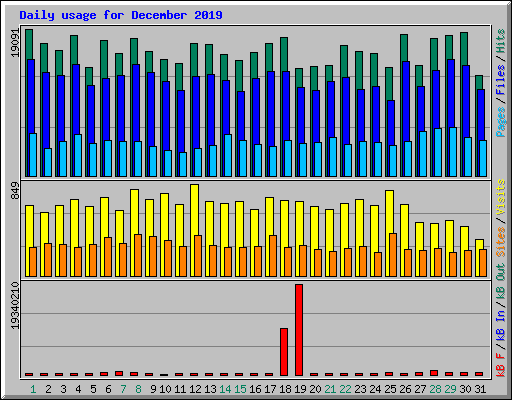Viewport: 512px width, 400px height.
Task: Select day label "4" on the x-axis
Action: point(78,389)
